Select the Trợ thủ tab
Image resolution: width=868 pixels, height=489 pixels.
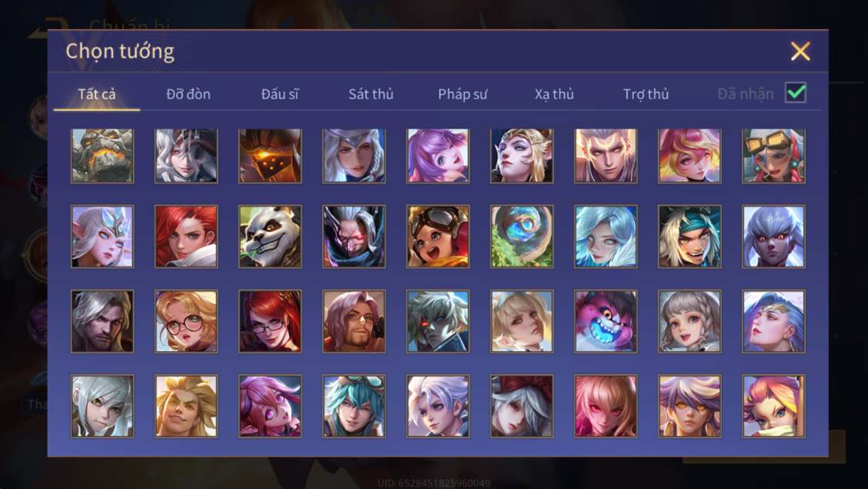[x=646, y=94]
